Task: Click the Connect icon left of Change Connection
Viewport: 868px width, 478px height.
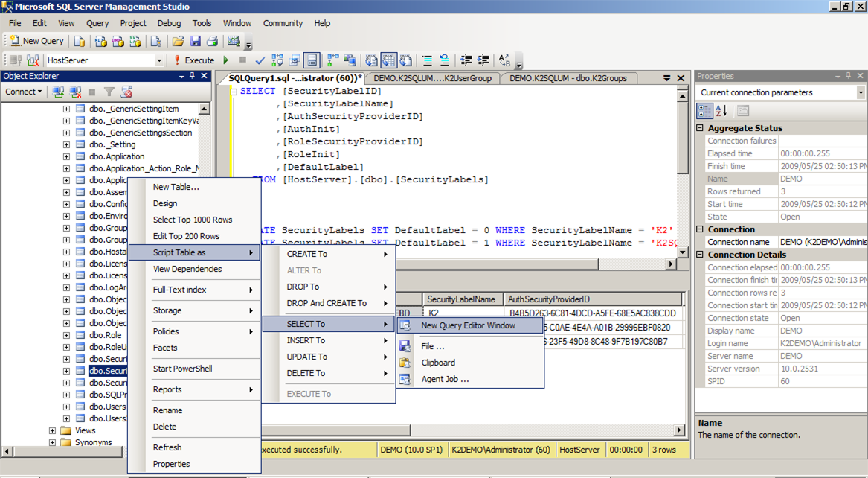Action: coord(16,60)
